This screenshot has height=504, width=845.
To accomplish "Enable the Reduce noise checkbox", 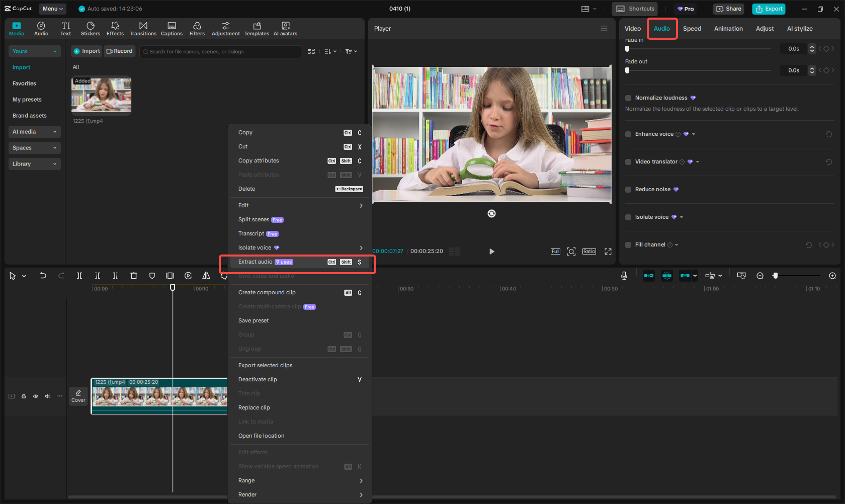I will coord(628,190).
